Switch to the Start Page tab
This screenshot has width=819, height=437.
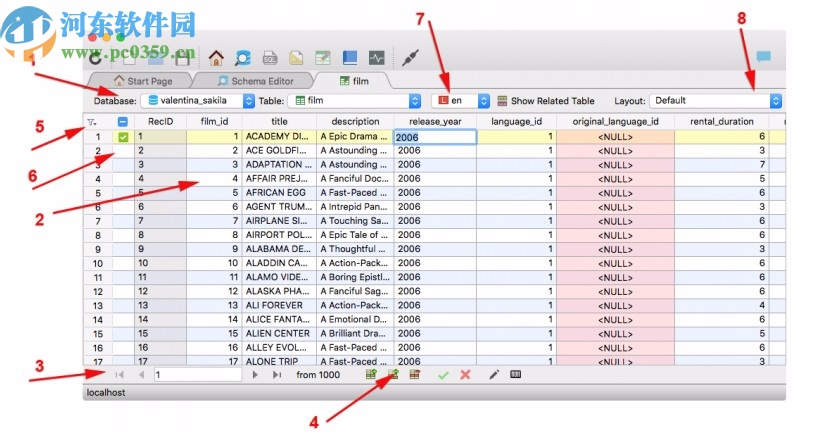(x=143, y=81)
